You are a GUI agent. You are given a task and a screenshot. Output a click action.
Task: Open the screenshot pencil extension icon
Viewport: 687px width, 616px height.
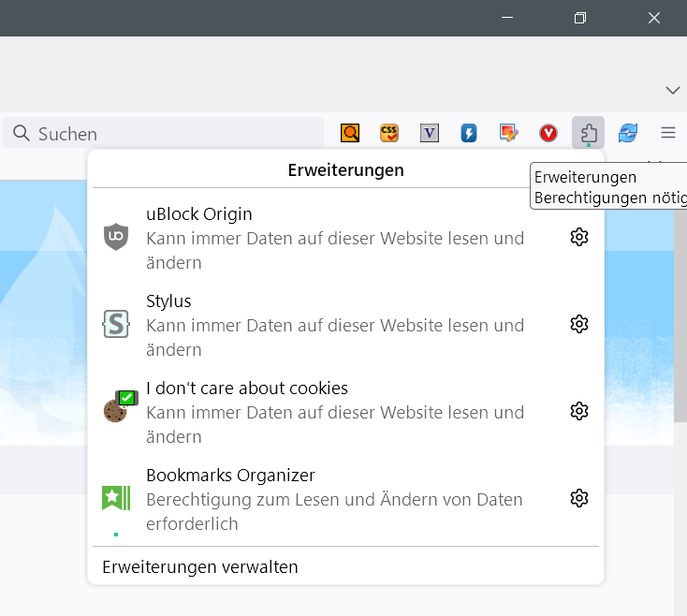[x=508, y=133]
